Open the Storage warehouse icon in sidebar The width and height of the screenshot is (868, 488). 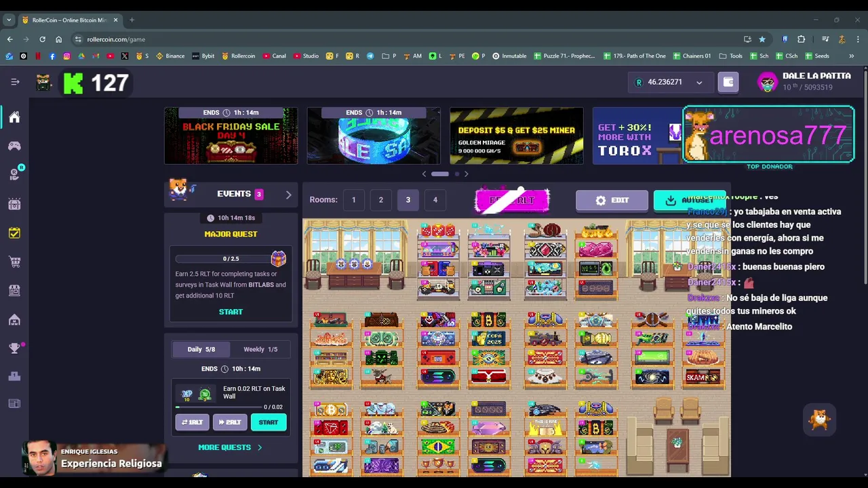click(14, 319)
